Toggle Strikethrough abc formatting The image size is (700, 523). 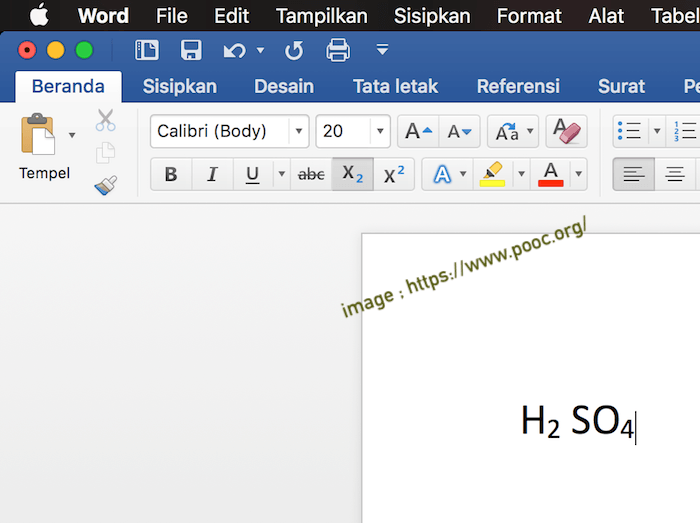click(x=311, y=174)
